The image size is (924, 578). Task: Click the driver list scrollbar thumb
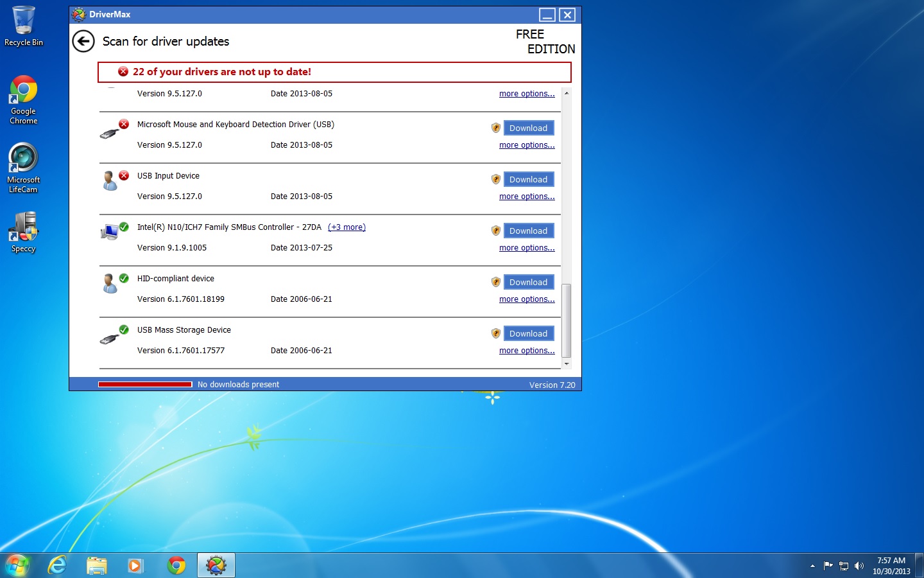(x=566, y=320)
